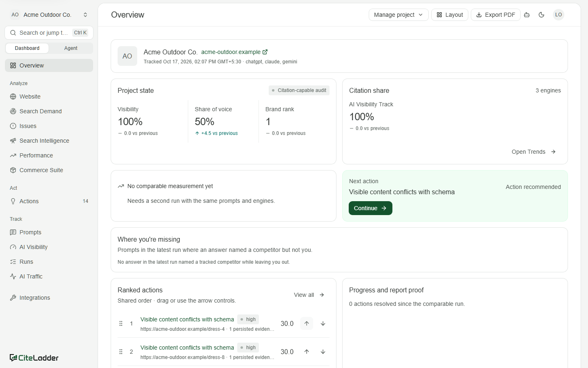Open the LO user avatar menu

559,15
